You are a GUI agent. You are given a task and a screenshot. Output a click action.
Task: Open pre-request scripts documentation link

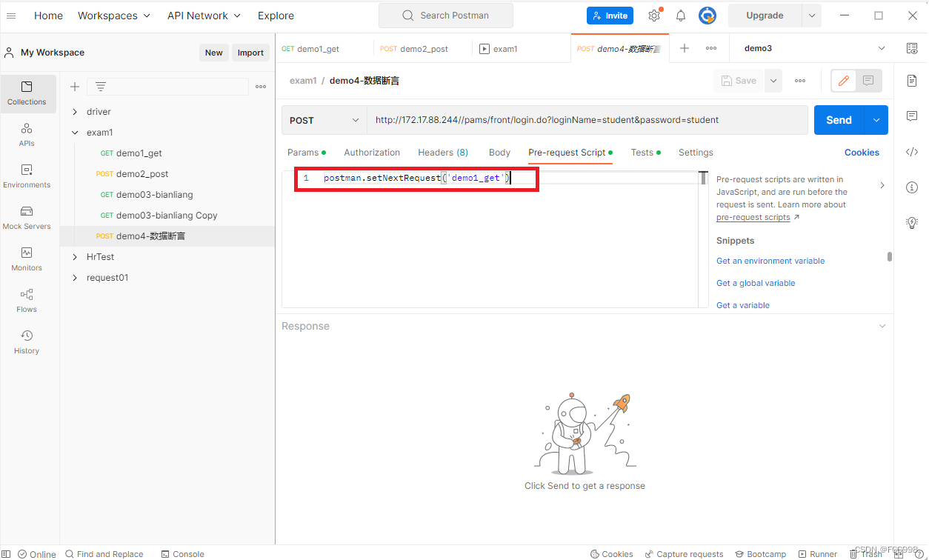click(x=753, y=217)
